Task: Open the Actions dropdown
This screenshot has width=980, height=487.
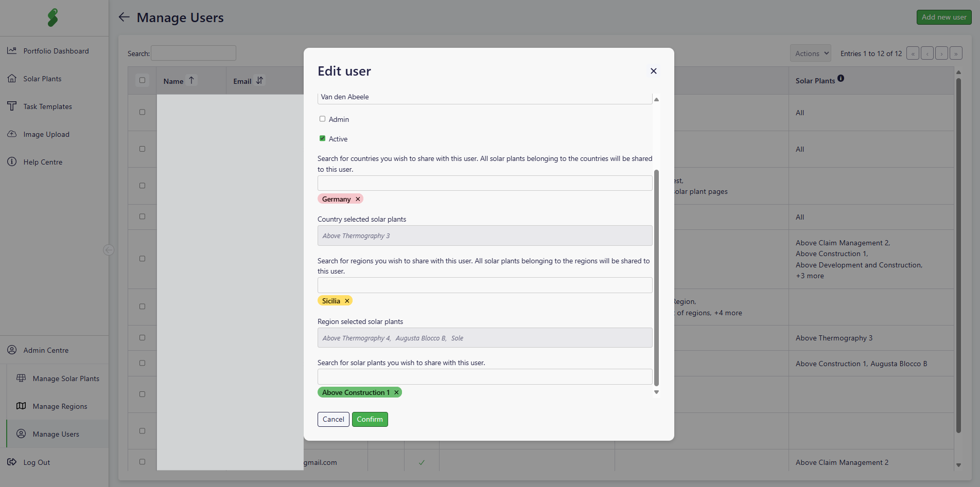Action: (x=810, y=53)
